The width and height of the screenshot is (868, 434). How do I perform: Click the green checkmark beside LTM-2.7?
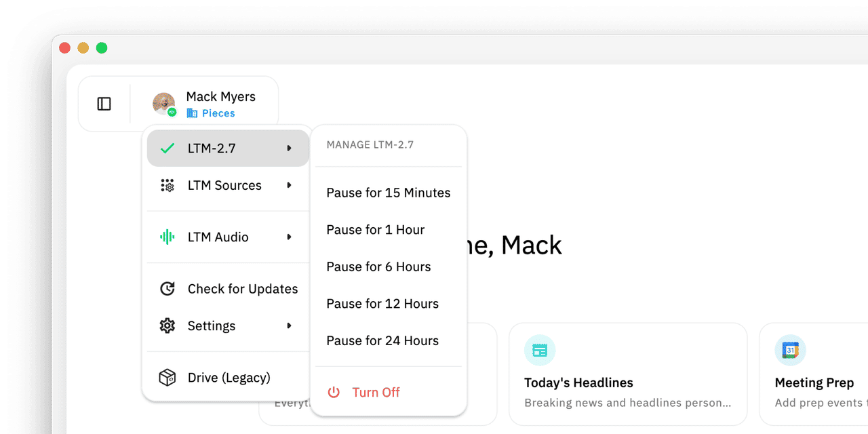click(167, 149)
